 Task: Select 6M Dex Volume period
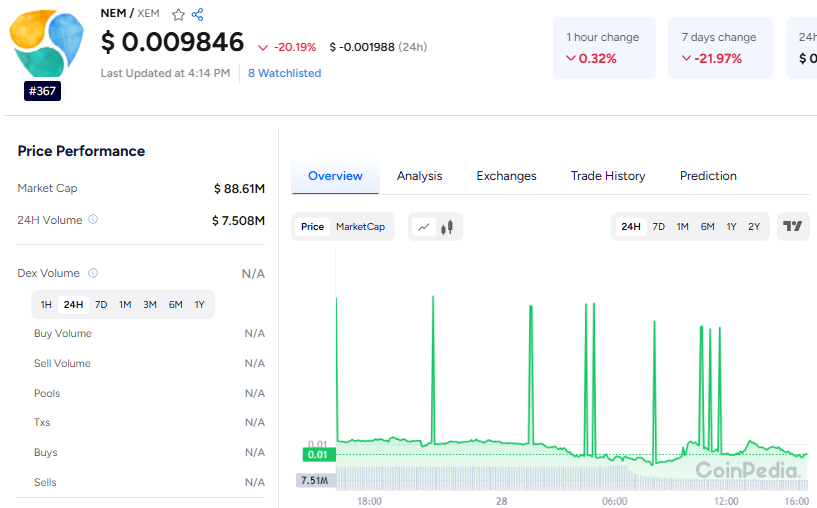(x=176, y=305)
